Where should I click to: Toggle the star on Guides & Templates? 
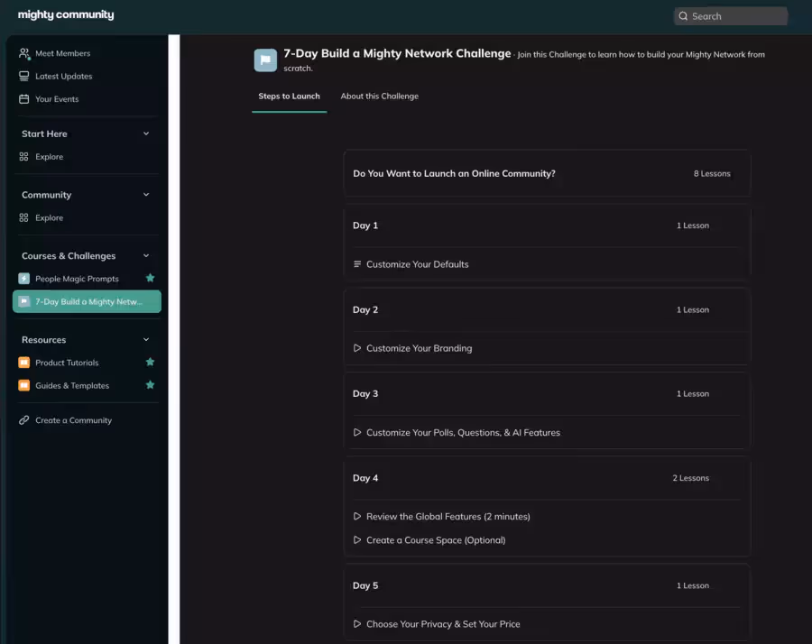[x=150, y=384]
